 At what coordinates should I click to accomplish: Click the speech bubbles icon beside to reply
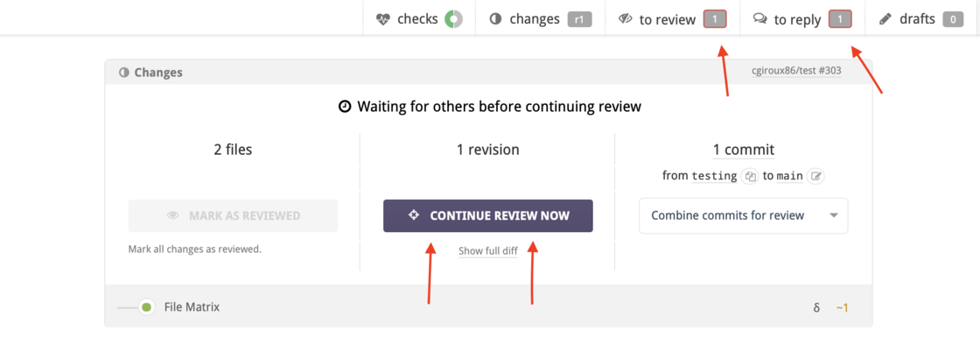(x=760, y=19)
